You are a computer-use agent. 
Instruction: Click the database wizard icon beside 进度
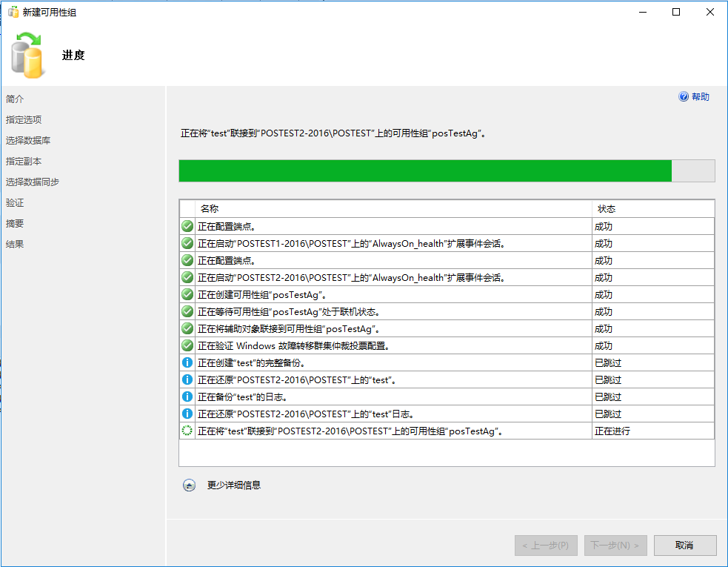click(28, 55)
